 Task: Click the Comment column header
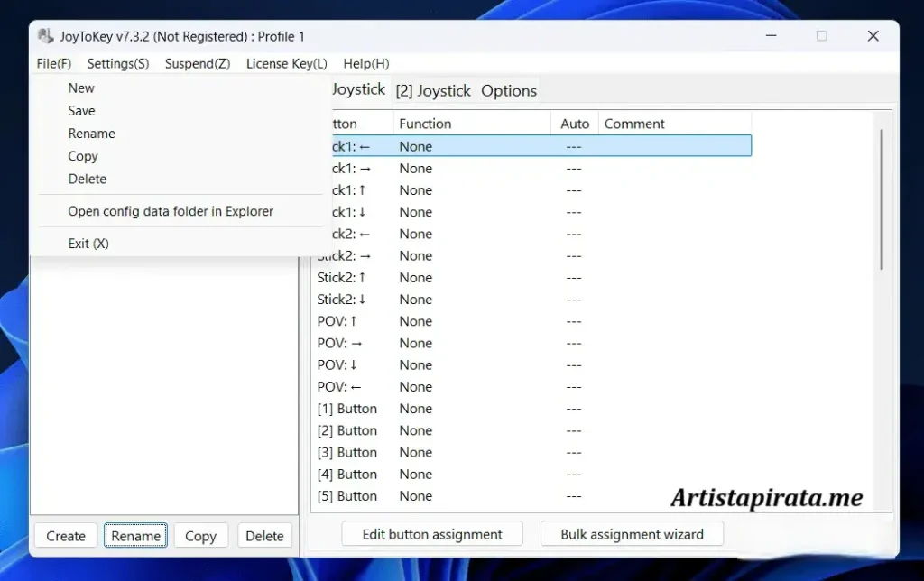[x=675, y=124]
